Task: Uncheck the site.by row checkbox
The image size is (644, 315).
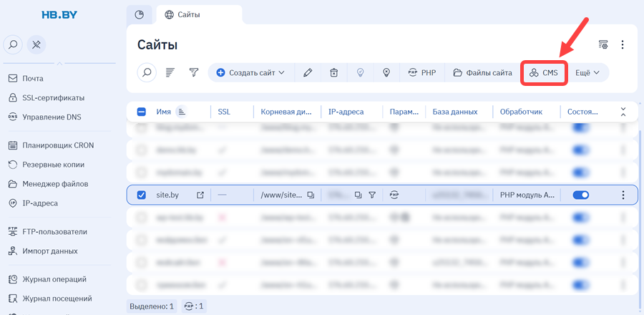Action: [x=141, y=195]
